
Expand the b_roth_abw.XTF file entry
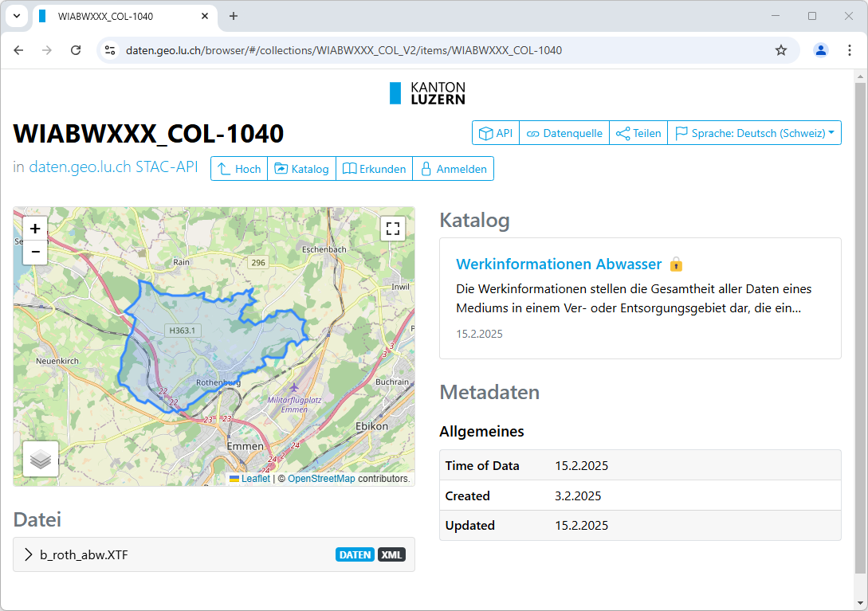(76, 555)
